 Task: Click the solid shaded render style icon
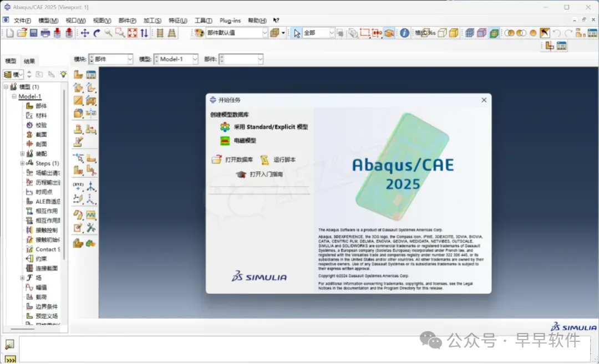tap(454, 33)
